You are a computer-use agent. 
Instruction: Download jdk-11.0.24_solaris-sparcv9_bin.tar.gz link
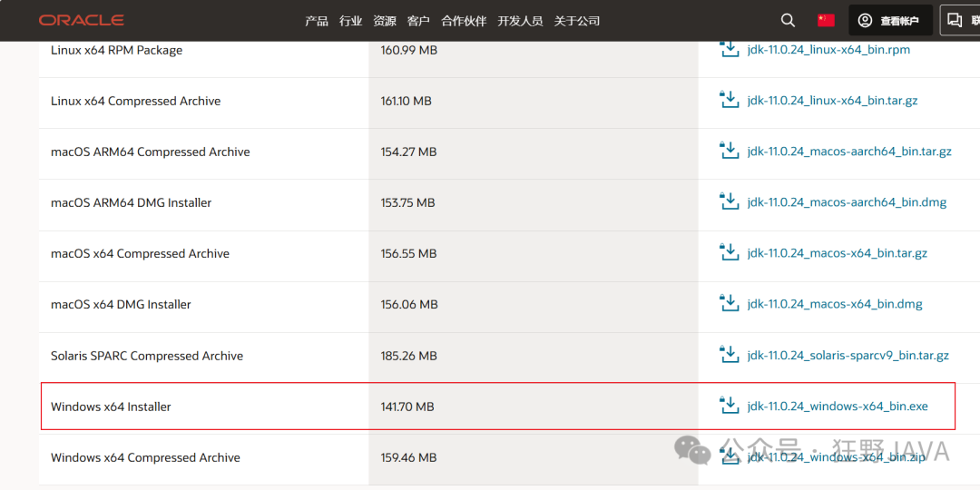coord(848,356)
